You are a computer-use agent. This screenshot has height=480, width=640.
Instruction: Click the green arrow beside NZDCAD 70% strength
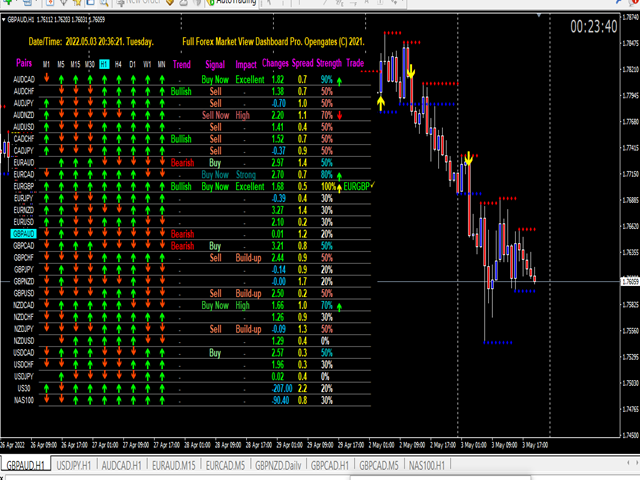(339, 305)
